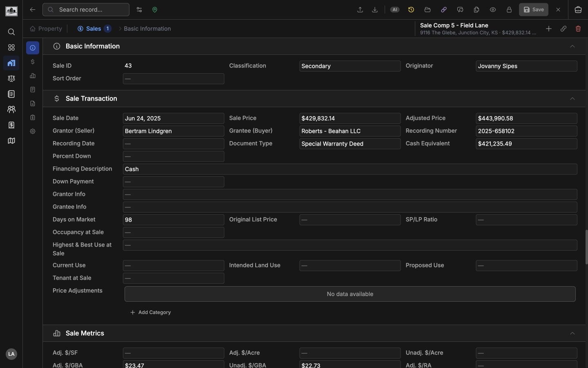This screenshot has height=368, width=588.
Task: Open the dashboard grid icon in left sidebar
Action: click(11, 48)
